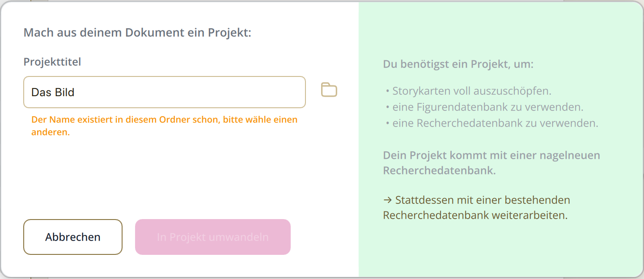Click the Abbrechen button

(x=73, y=237)
